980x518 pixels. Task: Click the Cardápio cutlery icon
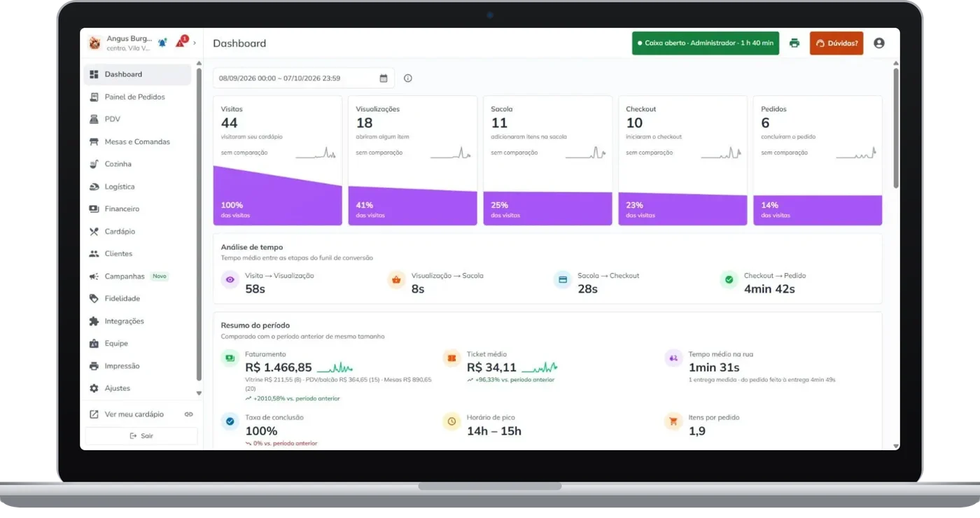click(94, 231)
